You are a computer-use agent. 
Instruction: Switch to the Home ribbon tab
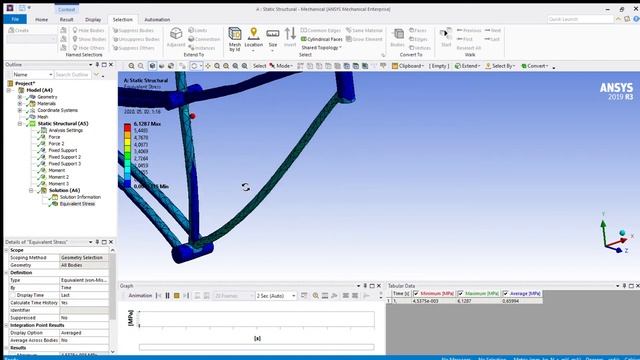pyautogui.click(x=41, y=20)
